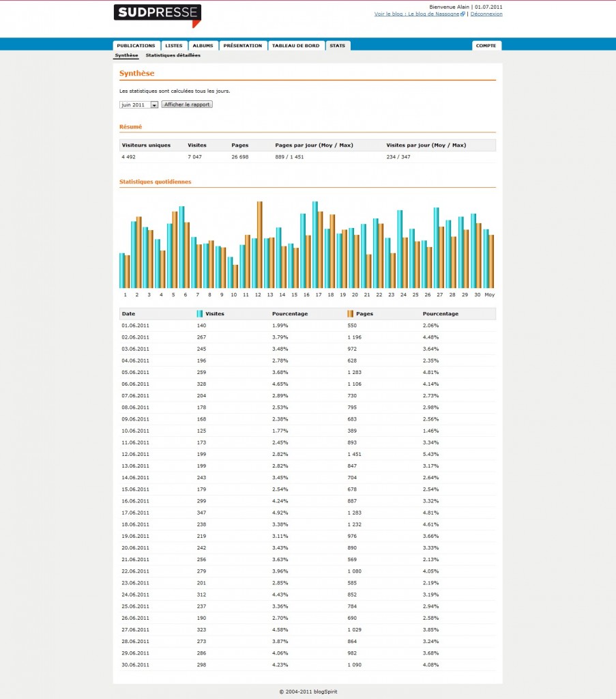This screenshot has height=699, width=616.
Task: Open the Albums tab
Action: 203,46
